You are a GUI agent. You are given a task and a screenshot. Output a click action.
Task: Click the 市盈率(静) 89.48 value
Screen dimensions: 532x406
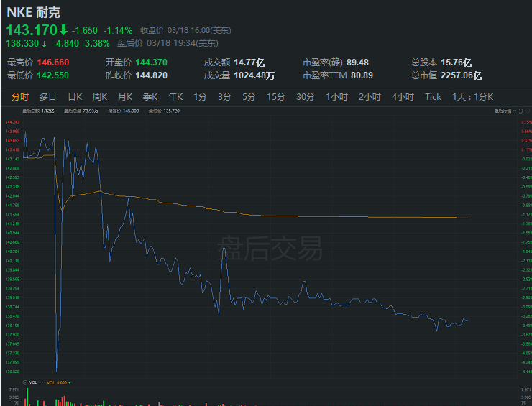coord(357,63)
